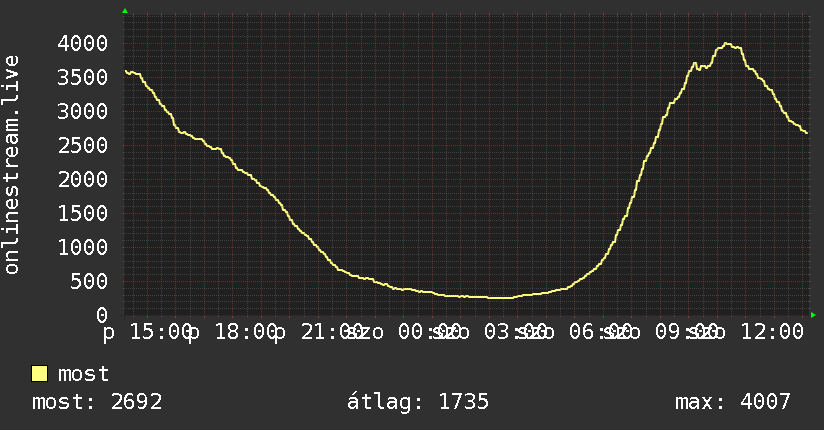The height and width of the screenshot is (430, 824).
Task: Select the 'most: 2692' current value
Action: (97, 402)
